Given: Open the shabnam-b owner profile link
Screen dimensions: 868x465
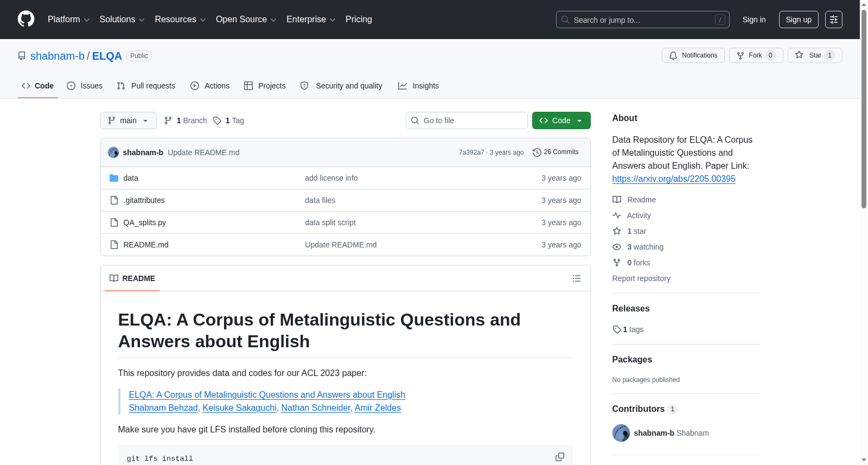Looking at the screenshot, I should [x=58, y=56].
